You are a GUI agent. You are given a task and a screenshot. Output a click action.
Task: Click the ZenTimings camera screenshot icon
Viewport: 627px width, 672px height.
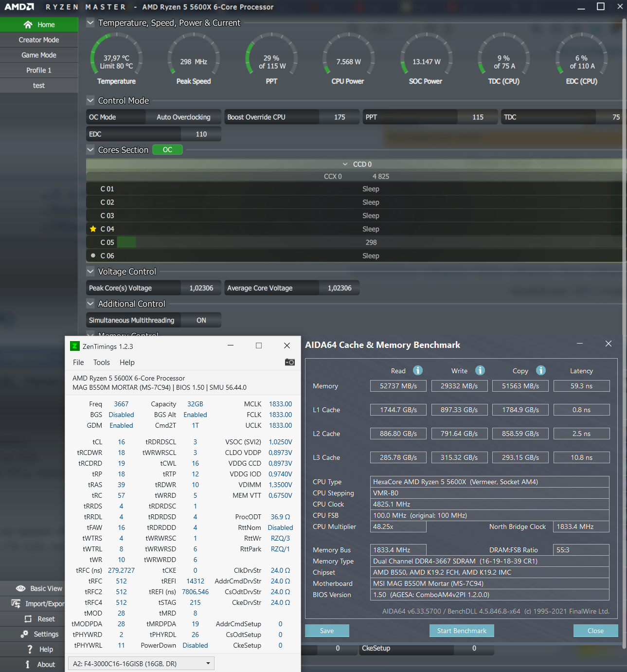pyautogui.click(x=290, y=362)
